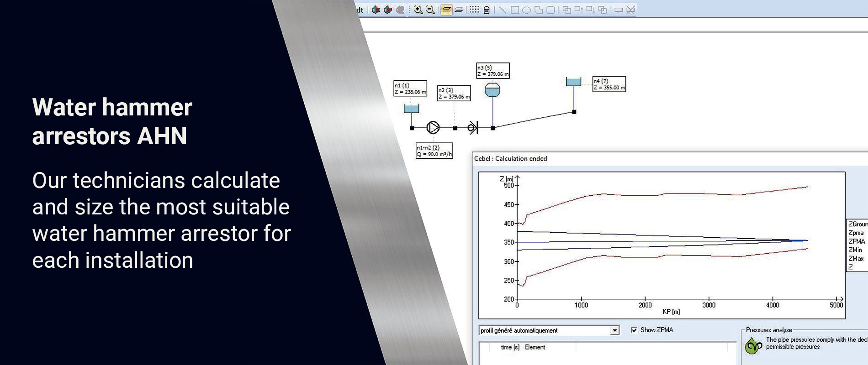This screenshot has height=365, width=868.
Task: Toggle the highlighted layers view button
Action: pyautogui.click(x=446, y=10)
